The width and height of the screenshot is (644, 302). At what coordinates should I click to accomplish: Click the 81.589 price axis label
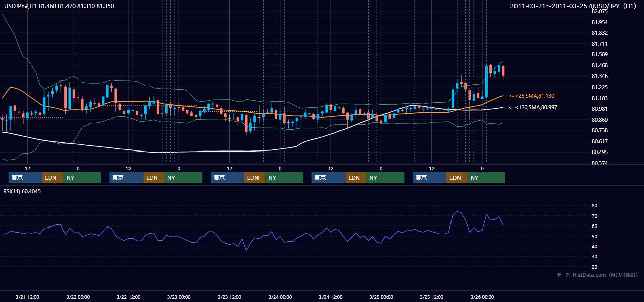tap(599, 54)
